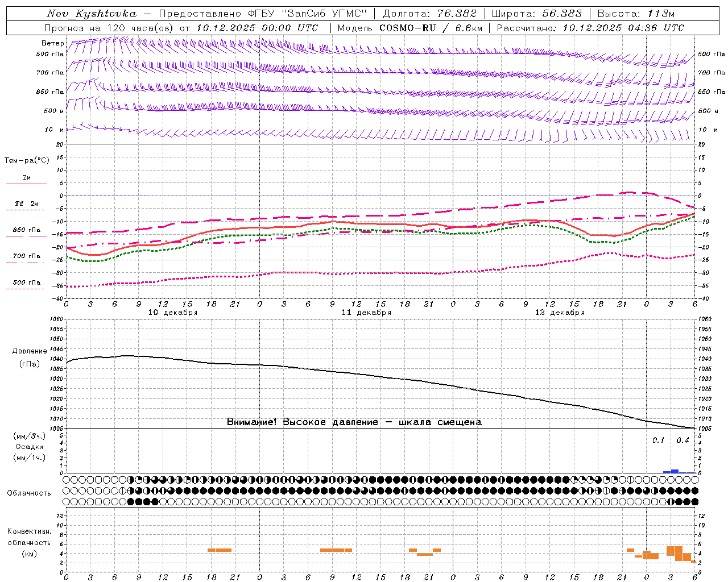Click the '10 м' wind level label on left
The image size is (728, 582).
click(55, 130)
